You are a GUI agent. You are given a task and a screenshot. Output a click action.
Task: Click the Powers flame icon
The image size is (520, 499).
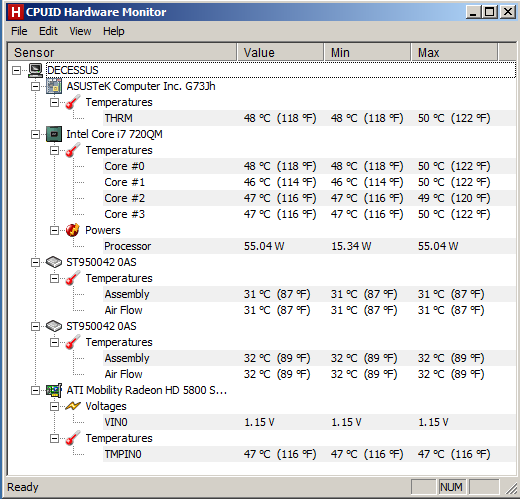(73, 230)
